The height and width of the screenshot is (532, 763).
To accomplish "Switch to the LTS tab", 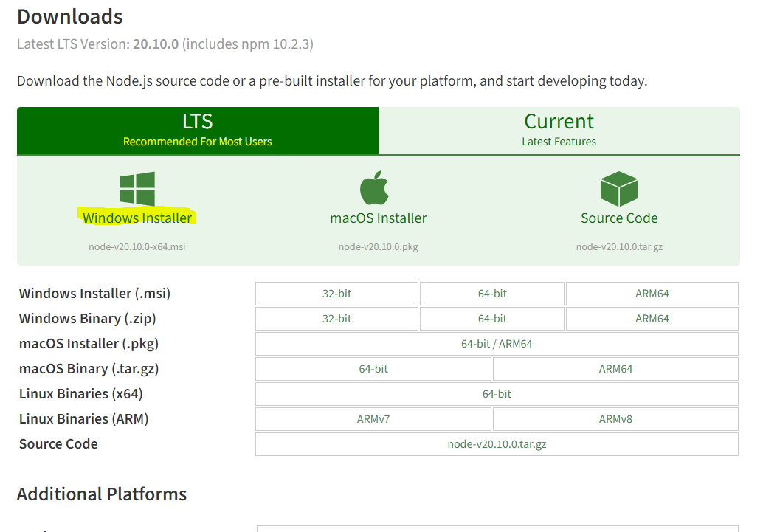I will tap(198, 131).
